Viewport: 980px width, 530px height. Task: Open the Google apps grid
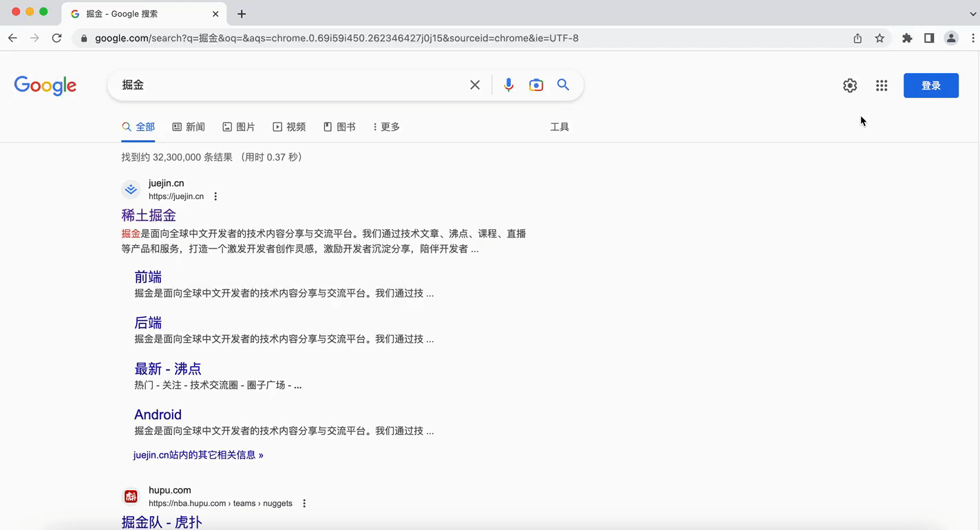(x=882, y=85)
